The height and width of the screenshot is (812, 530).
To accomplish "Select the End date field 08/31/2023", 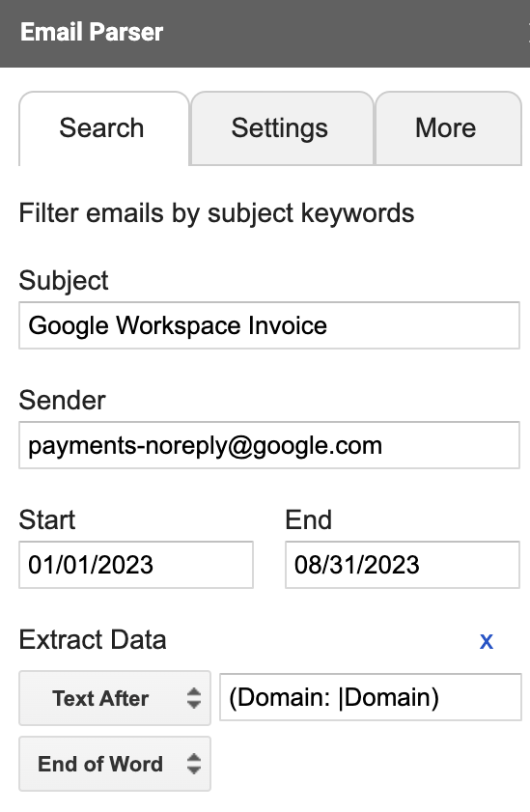I will coord(403,565).
